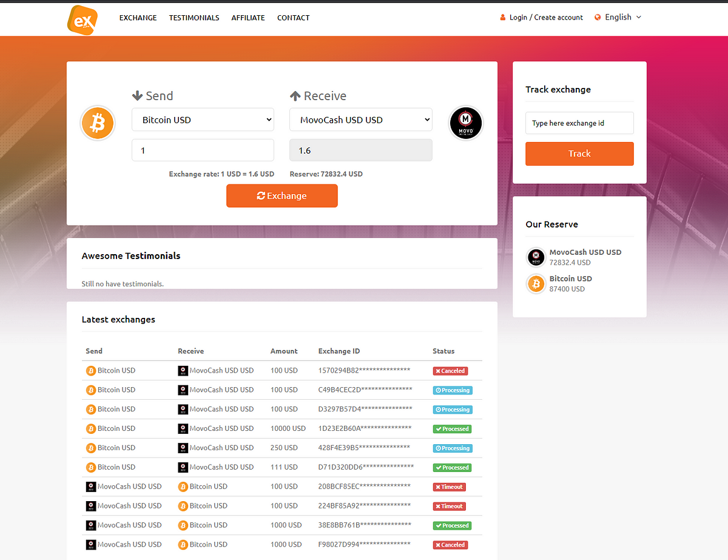Click the Timeout badge for 208BCF85EC

coord(449,487)
